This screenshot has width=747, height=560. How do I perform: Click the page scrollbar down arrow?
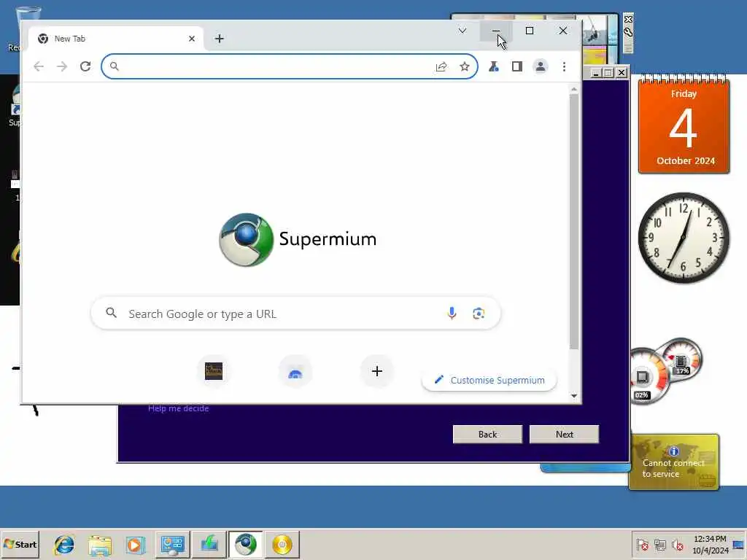(574, 396)
